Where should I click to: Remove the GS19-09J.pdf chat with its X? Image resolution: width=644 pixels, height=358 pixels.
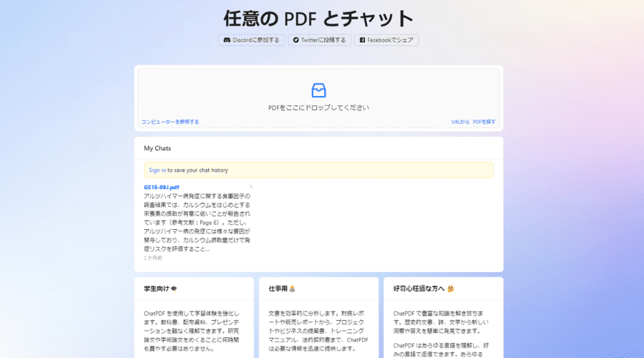point(251,186)
